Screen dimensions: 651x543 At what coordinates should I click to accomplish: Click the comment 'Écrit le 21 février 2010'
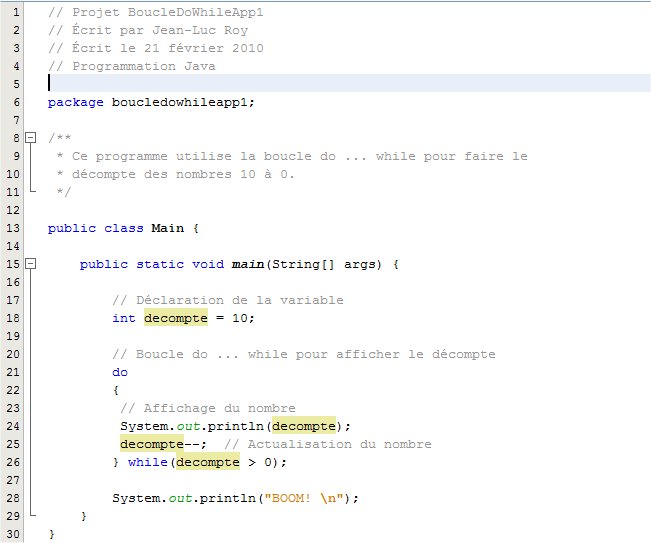(x=168, y=48)
